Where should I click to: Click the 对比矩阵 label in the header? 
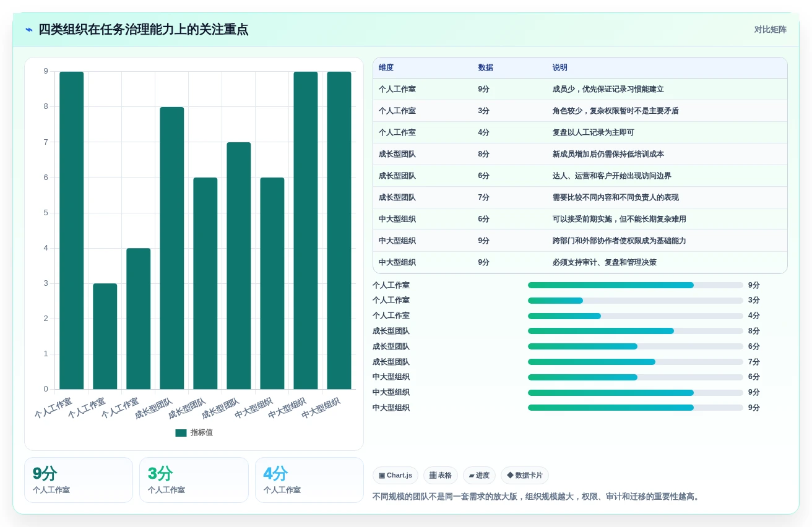point(770,30)
